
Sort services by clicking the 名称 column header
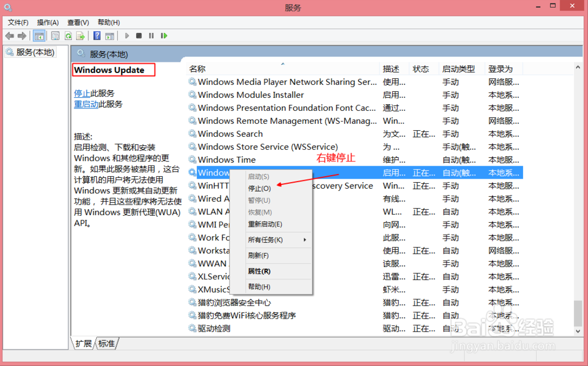196,68
